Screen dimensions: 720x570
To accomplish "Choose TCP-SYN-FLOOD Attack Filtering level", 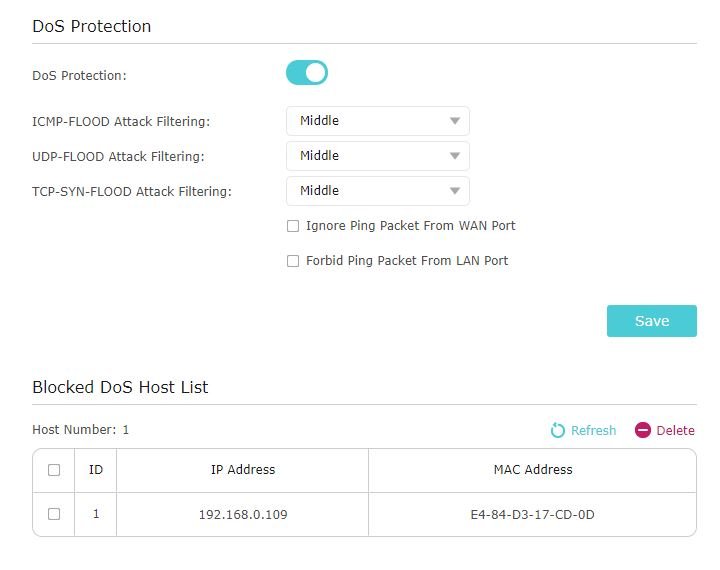I will click(377, 191).
